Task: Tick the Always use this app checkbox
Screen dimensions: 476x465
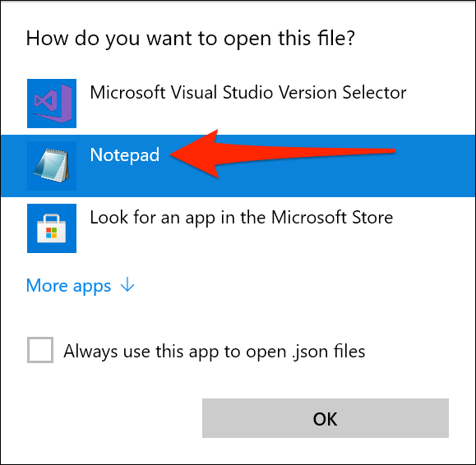Action: (40, 350)
